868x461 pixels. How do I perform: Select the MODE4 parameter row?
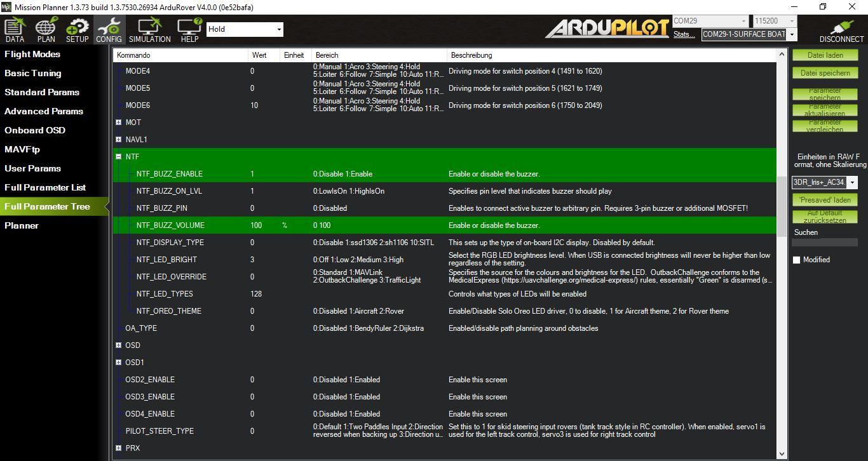[445, 71]
